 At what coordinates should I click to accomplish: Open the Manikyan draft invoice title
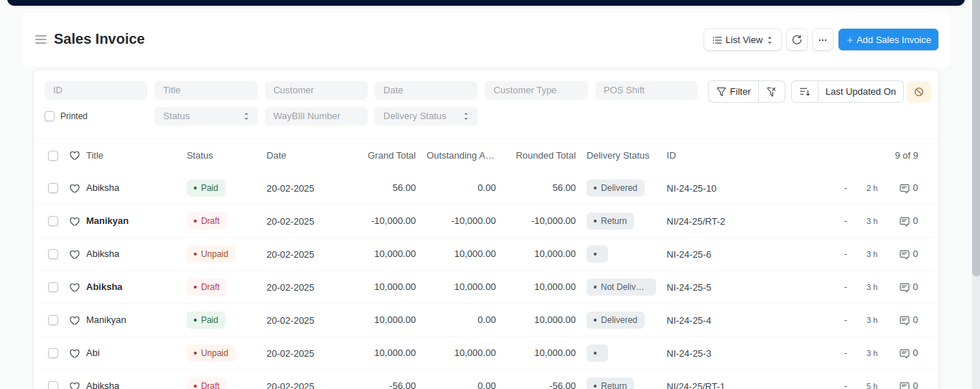(x=108, y=221)
